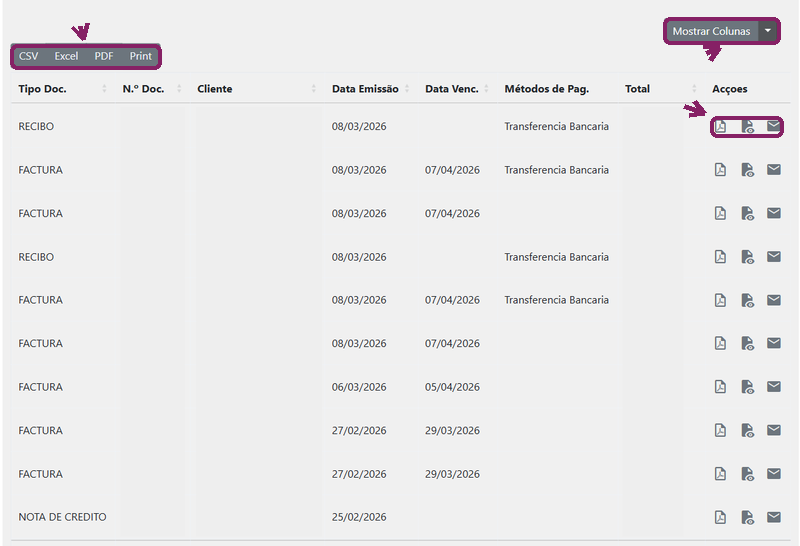Preview document of first RECIBO row
Viewport: 800px width, 546px height.
pyautogui.click(x=747, y=126)
